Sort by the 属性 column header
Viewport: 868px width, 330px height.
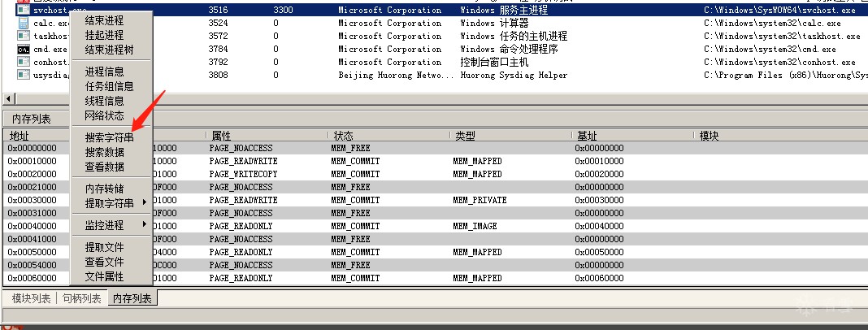click(x=221, y=136)
